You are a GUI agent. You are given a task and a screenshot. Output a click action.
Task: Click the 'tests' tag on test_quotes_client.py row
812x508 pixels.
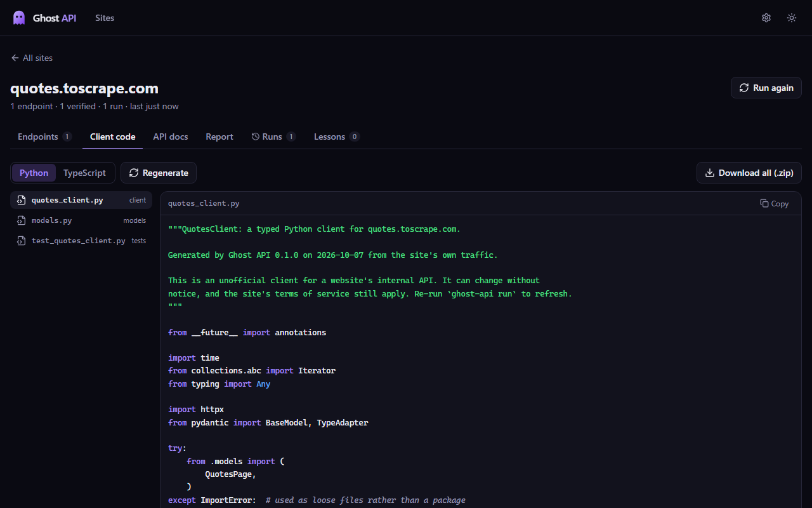[139, 241]
